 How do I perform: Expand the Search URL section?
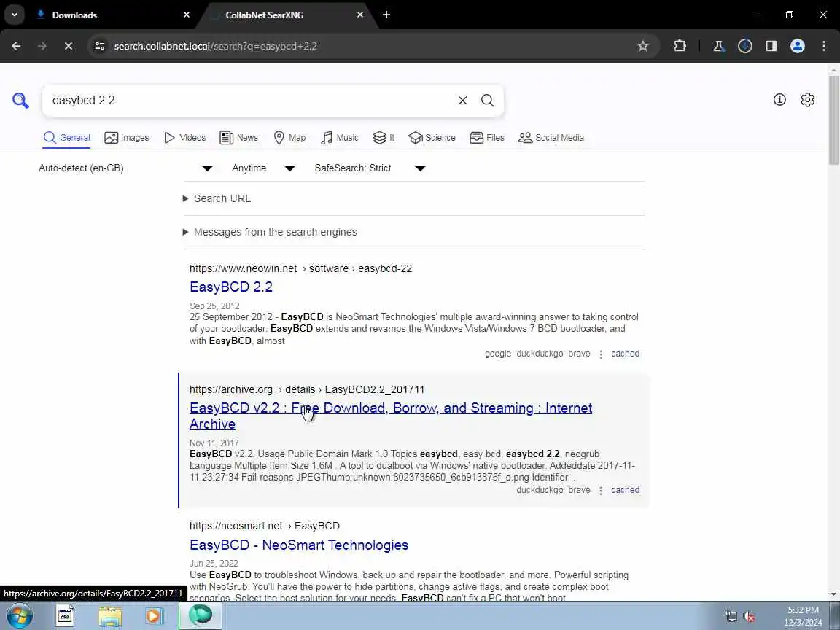[217, 198]
